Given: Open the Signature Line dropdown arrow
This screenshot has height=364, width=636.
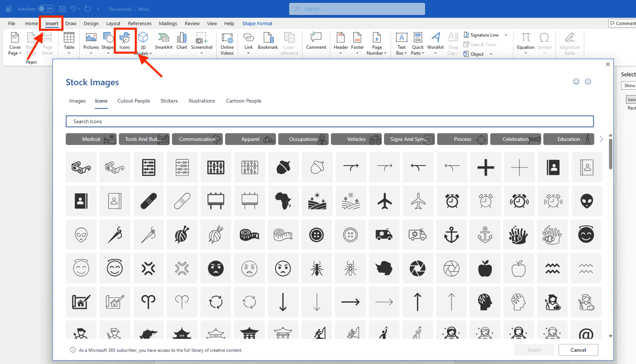Looking at the screenshot, I should click(506, 35).
